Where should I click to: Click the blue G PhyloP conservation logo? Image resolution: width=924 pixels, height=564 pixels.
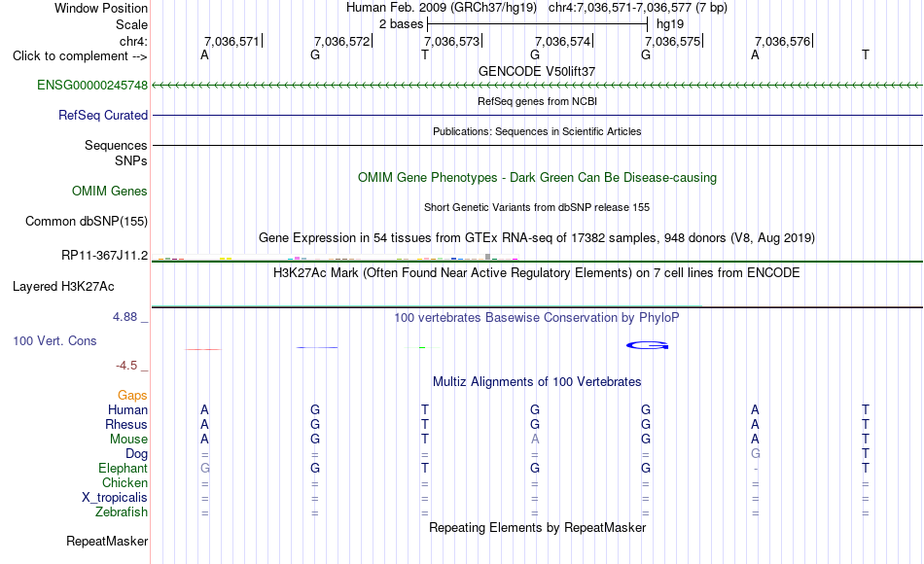point(647,345)
